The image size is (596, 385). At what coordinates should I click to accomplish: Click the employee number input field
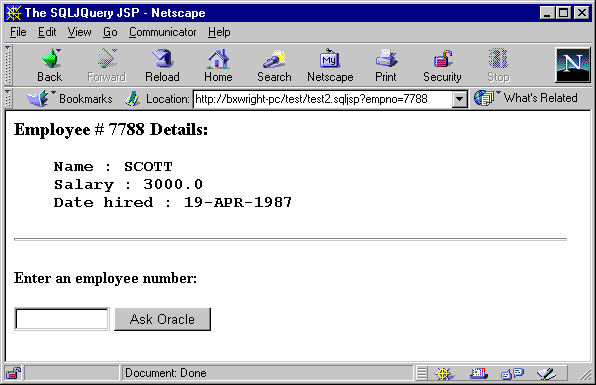62,319
